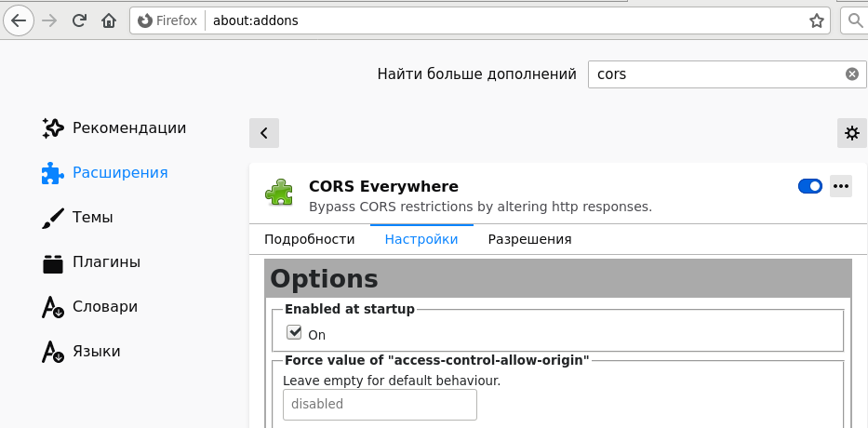Switch to the Подробности tab
Screen dimensions: 868x428
click(310, 239)
